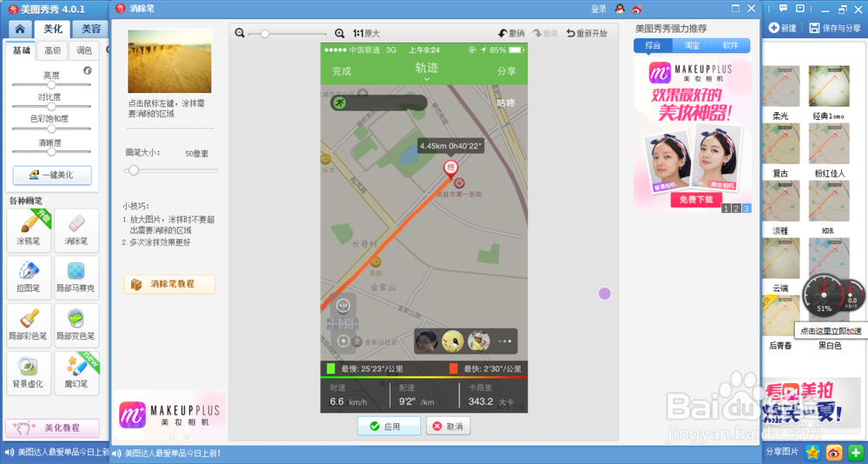Click the 撤销 undo button
The image size is (868, 464).
(x=511, y=33)
